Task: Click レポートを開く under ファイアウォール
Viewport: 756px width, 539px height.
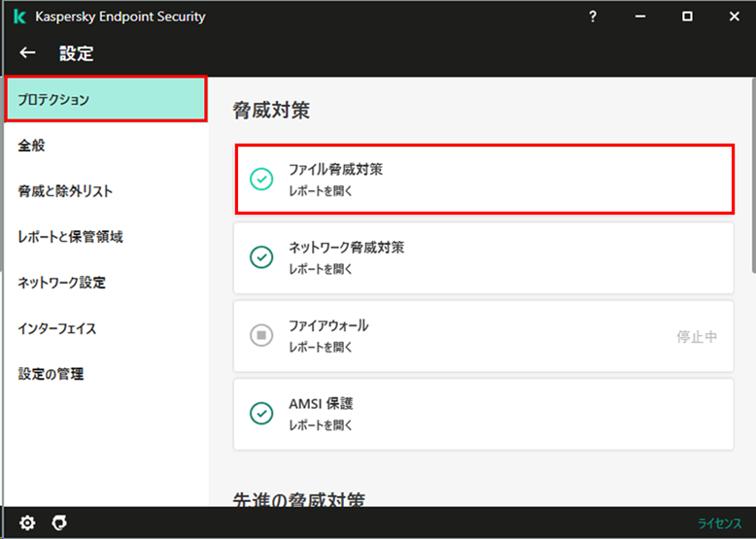Action: [x=321, y=348]
